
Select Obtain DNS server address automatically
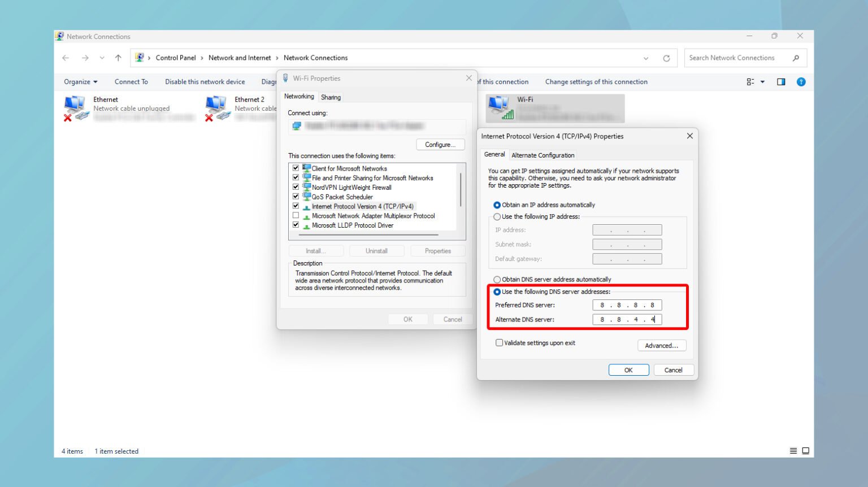[x=497, y=279]
